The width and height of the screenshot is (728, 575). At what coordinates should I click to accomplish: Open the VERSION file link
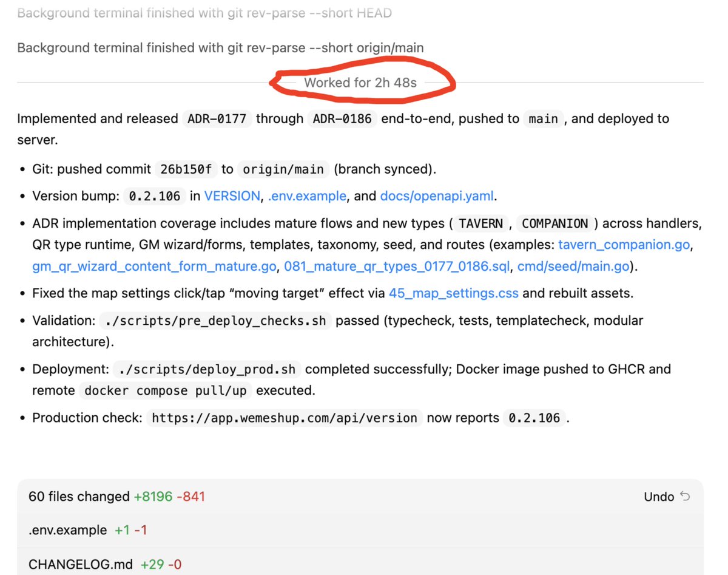[x=232, y=196]
